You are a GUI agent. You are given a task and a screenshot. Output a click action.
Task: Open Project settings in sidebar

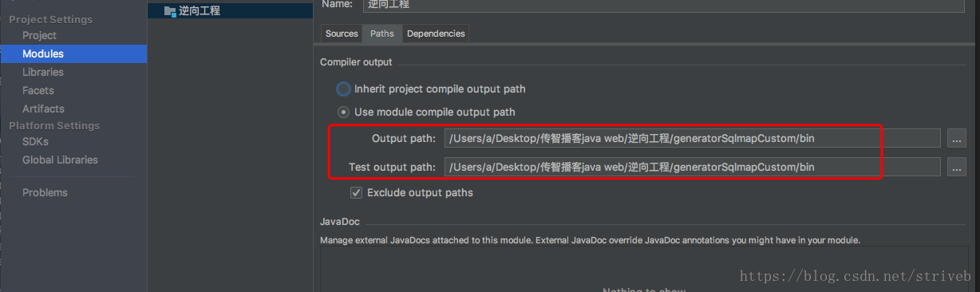click(x=39, y=35)
